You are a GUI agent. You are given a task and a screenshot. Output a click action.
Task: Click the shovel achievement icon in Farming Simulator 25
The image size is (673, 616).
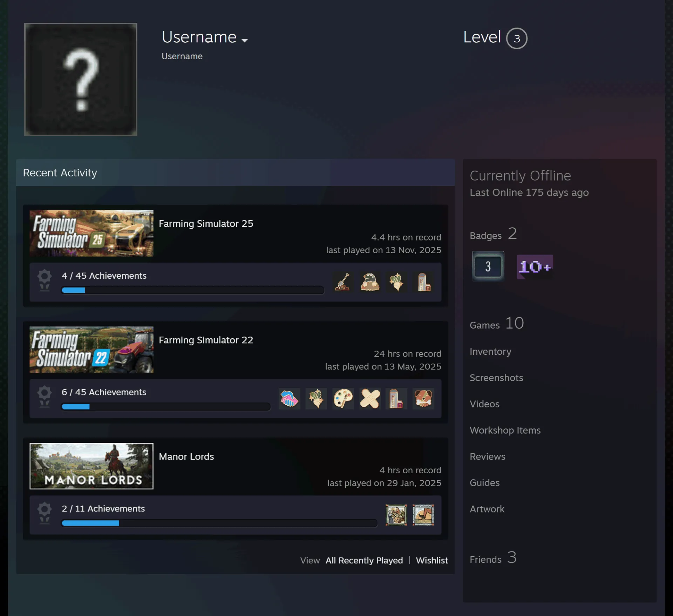tap(342, 282)
